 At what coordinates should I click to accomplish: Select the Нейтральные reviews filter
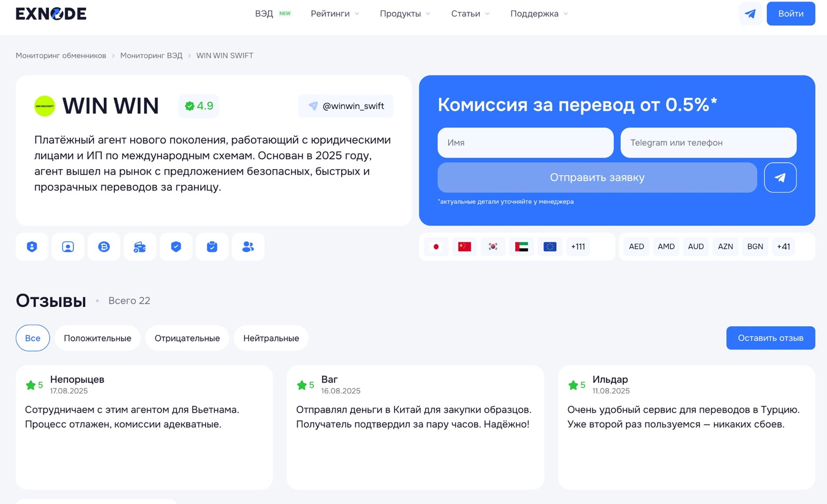271,338
